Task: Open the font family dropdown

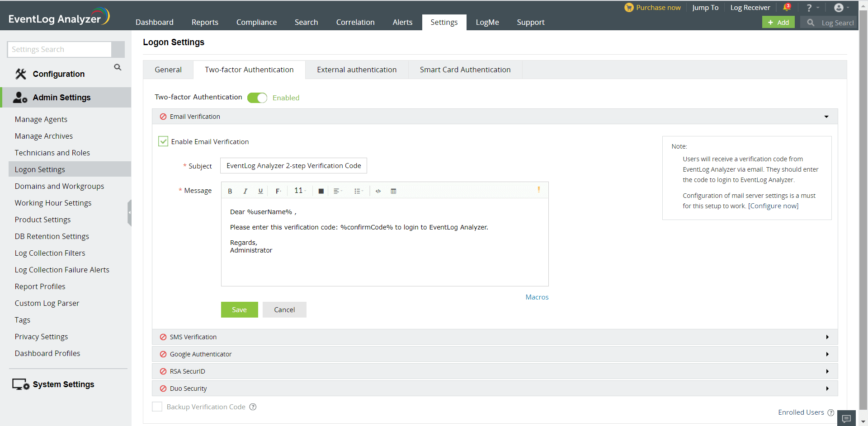Action: 278,191
